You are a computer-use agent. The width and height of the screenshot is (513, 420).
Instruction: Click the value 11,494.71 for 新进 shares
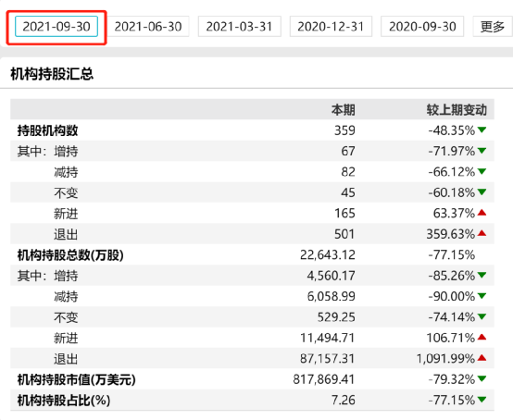tap(328, 338)
